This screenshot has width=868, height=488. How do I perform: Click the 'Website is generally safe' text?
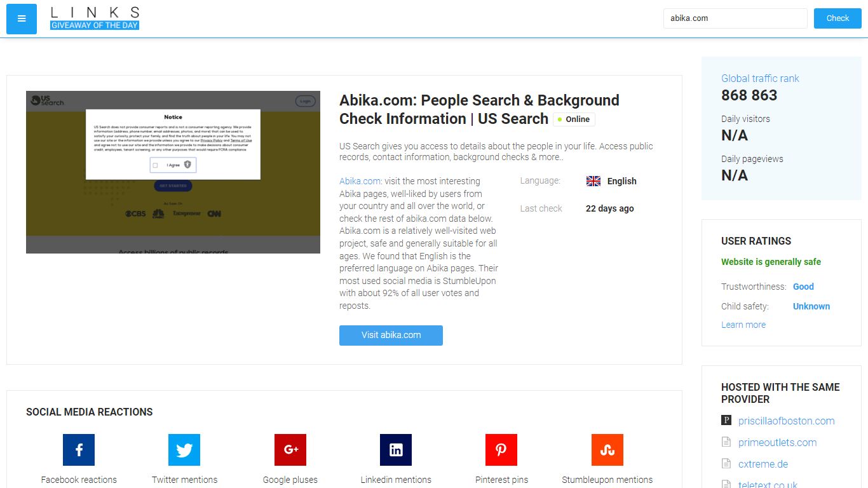771,262
